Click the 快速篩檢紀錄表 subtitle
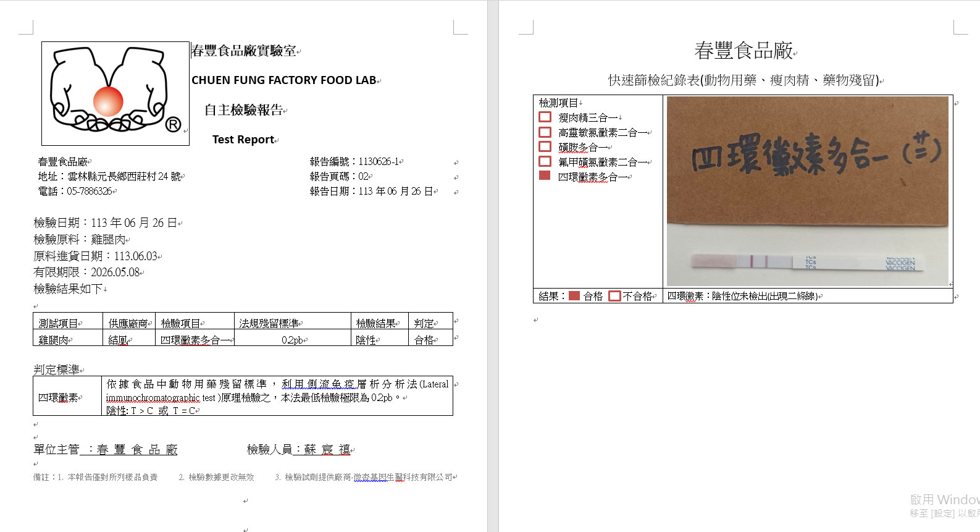The width and height of the screenshot is (980, 532). coord(743,80)
